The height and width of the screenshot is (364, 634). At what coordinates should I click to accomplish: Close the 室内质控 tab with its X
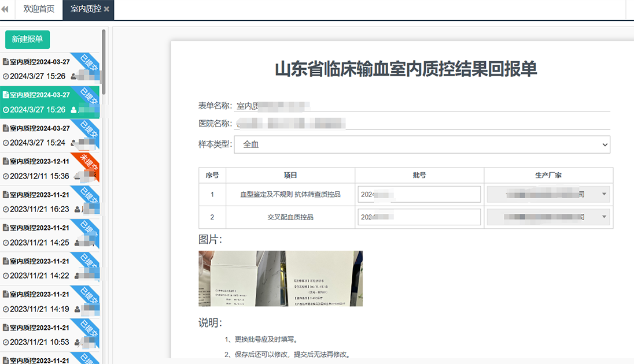pyautogui.click(x=107, y=9)
